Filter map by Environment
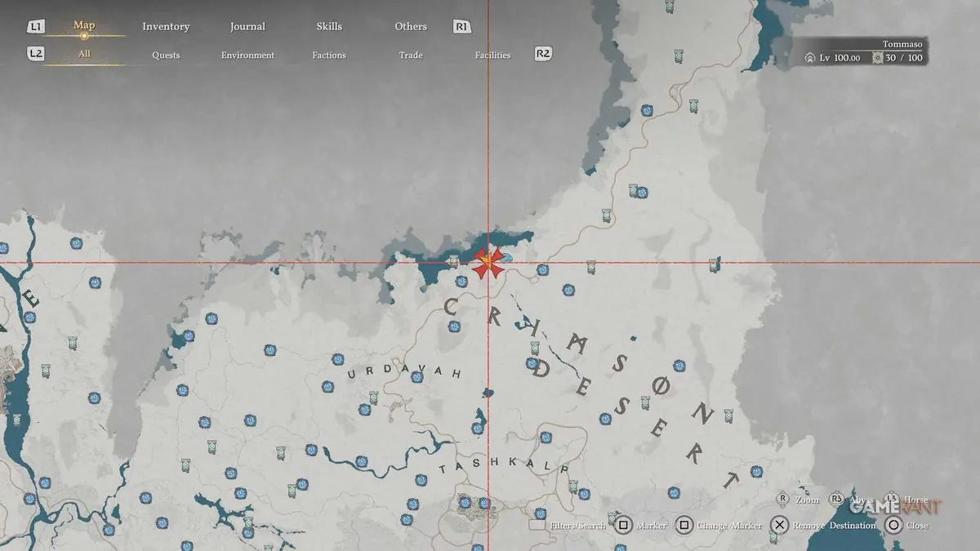980x551 pixels. tap(247, 55)
